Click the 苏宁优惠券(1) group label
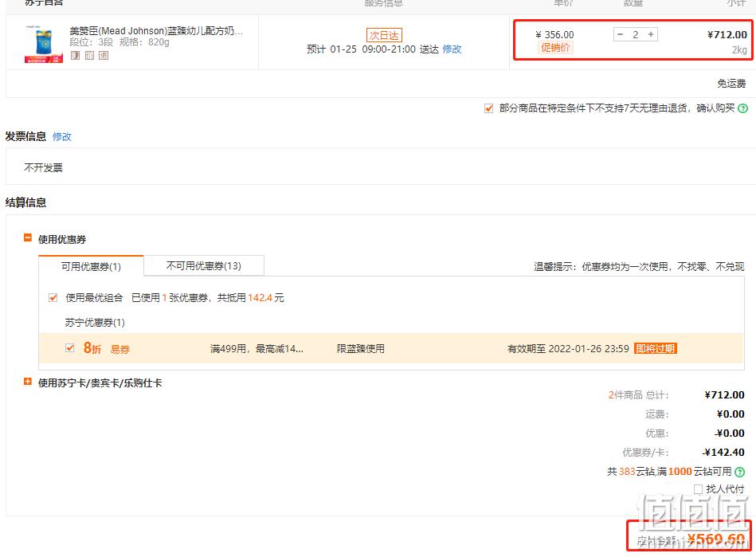756x557 pixels. (95, 323)
